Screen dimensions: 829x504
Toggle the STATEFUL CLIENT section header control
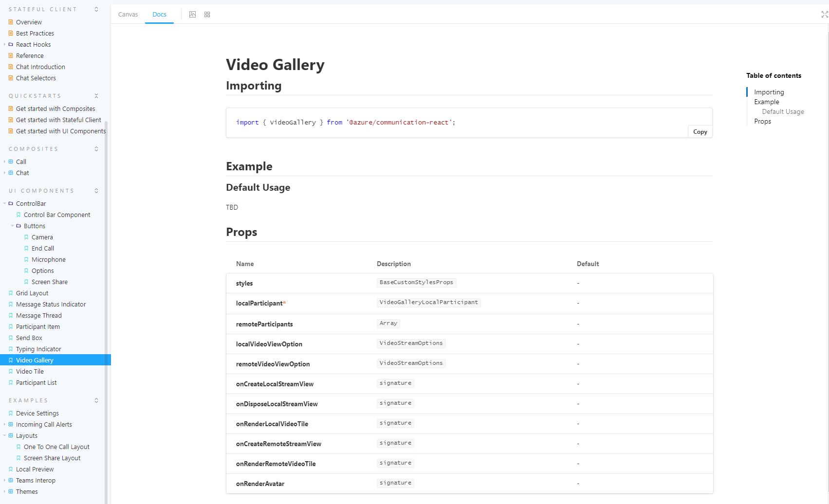[96, 9]
